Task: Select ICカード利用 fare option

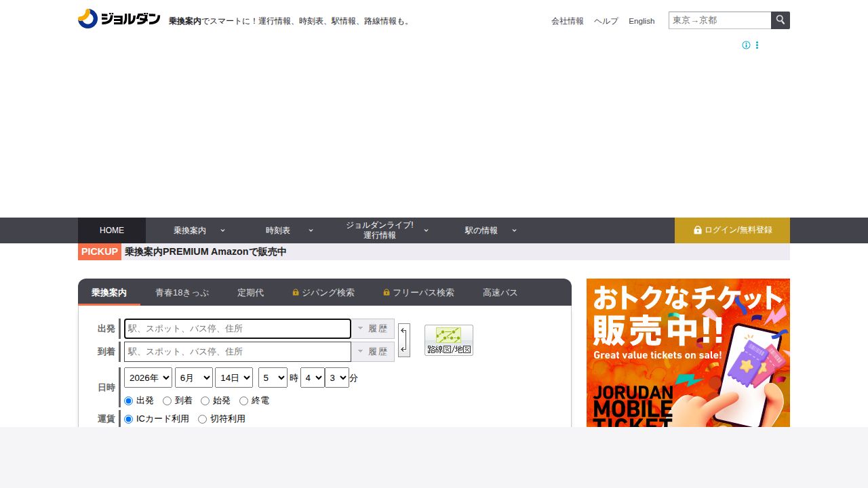Action: (x=129, y=420)
